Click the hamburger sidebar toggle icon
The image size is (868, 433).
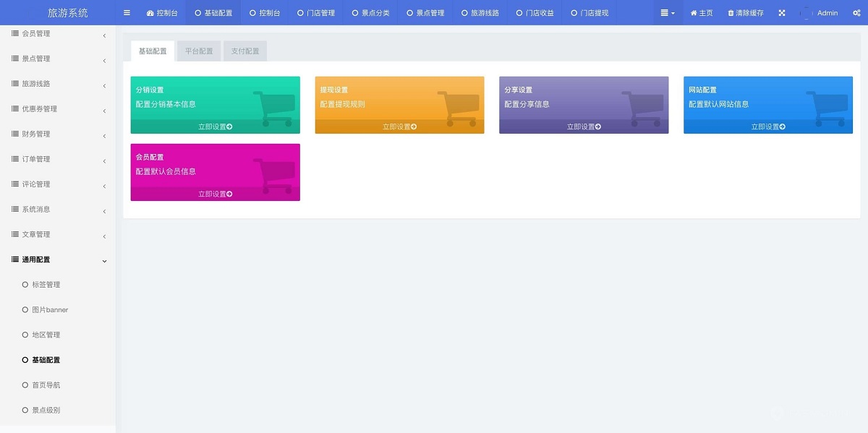point(127,12)
